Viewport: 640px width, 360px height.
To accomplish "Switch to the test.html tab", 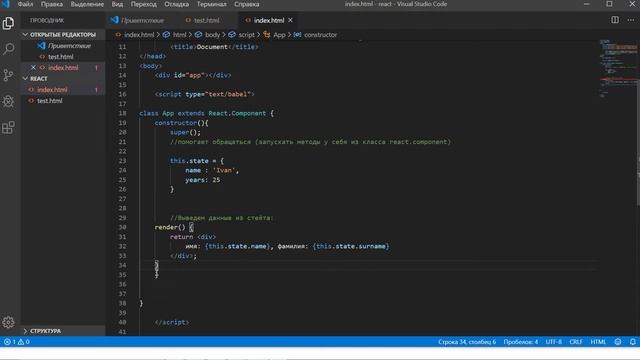I will click(x=206, y=20).
